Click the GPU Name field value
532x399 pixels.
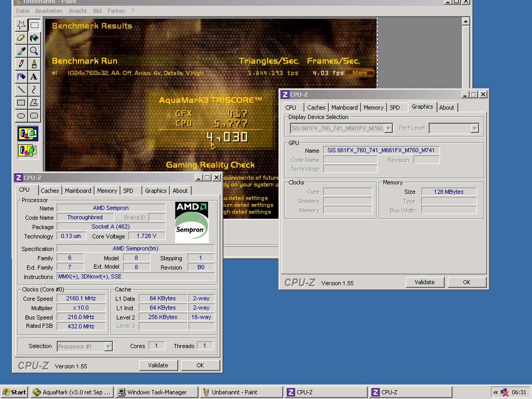pos(381,150)
